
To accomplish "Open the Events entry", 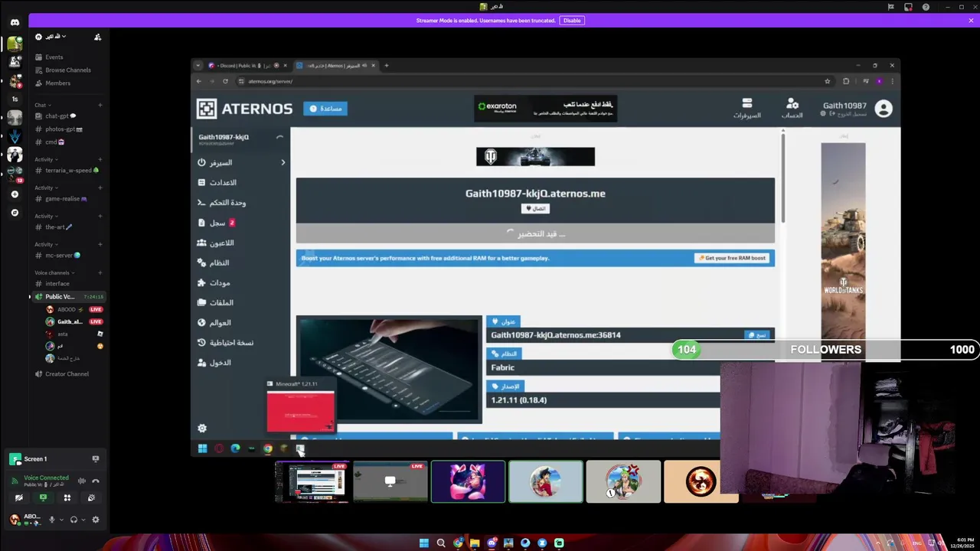I will pyautogui.click(x=68, y=57).
